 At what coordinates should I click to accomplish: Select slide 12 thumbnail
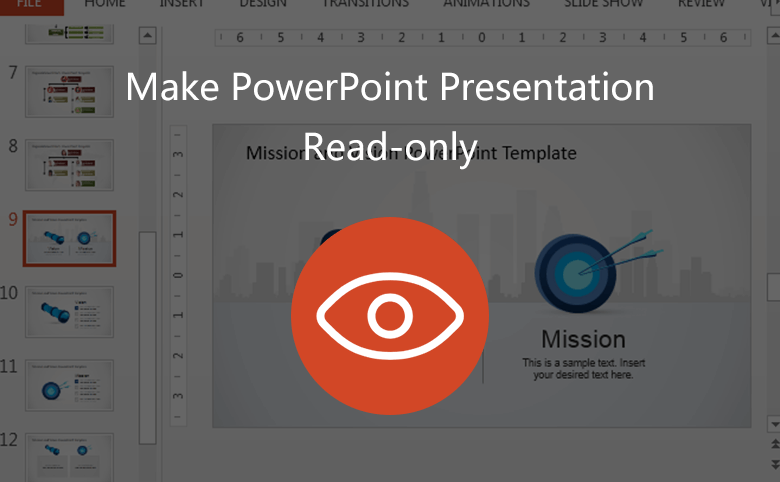(70, 457)
